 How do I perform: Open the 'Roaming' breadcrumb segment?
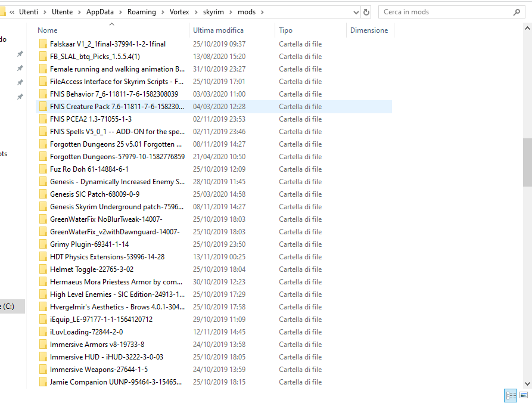click(x=141, y=12)
